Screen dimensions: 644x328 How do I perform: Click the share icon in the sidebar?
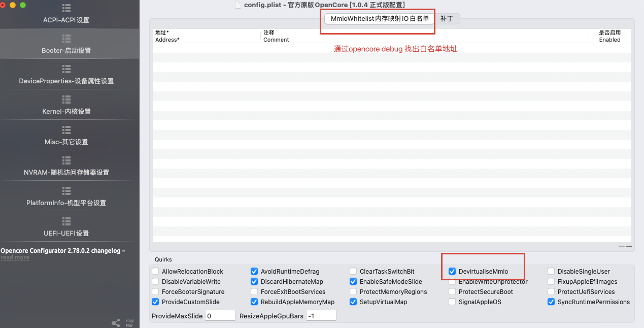[x=116, y=322]
